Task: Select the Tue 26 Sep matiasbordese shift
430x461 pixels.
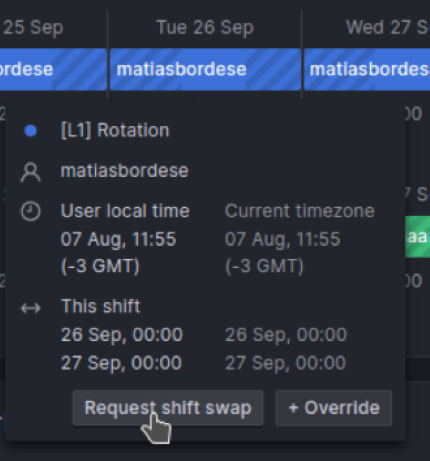Action: [205, 69]
